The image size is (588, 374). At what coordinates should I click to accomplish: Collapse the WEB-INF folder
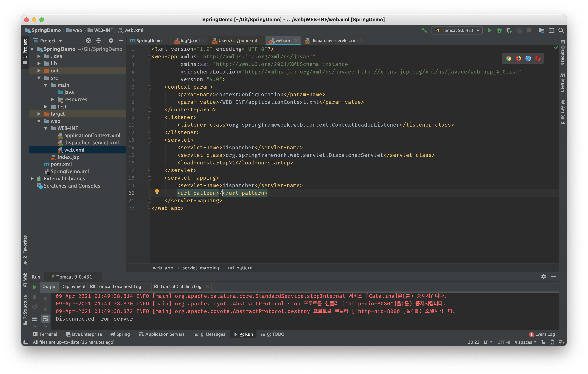click(46, 128)
